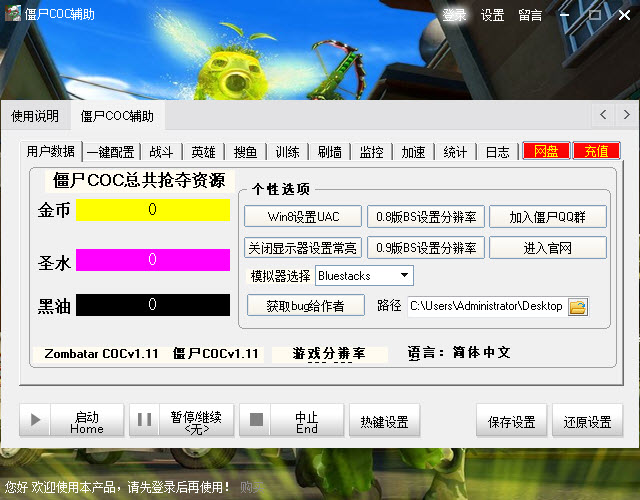Switch to the 刷墙 tab
This screenshot has width=640, height=500.
point(329,152)
